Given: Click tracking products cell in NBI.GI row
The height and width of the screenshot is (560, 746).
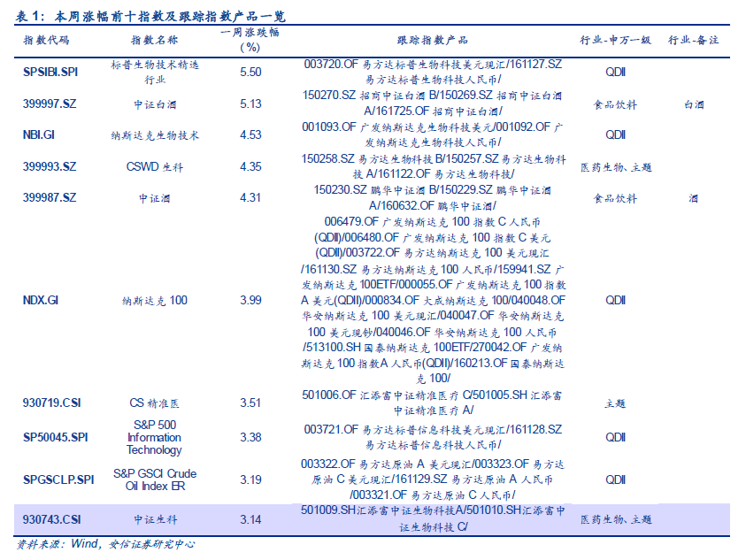Looking at the screenshot, I should 433,134.
